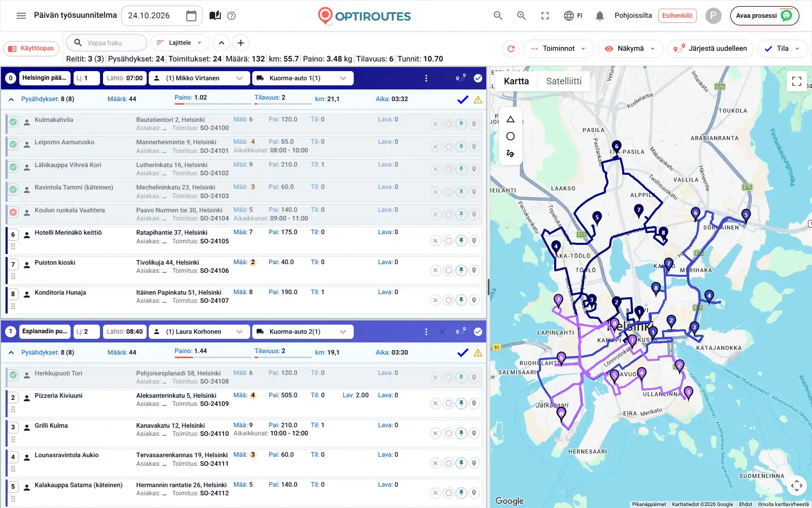The image size is (812, 508).
Task: Toggle failed status for Koulun ruokala Vaahtera
Action: pos(13,212)
